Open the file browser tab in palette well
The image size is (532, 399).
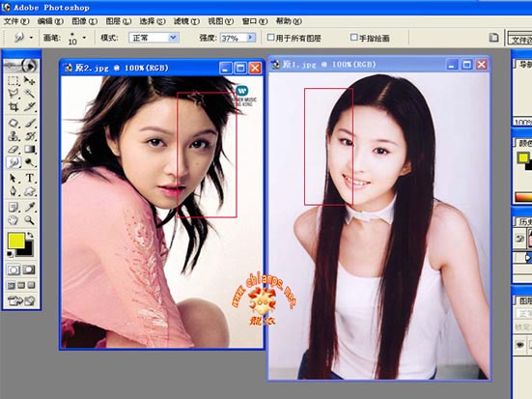[520, 40]
